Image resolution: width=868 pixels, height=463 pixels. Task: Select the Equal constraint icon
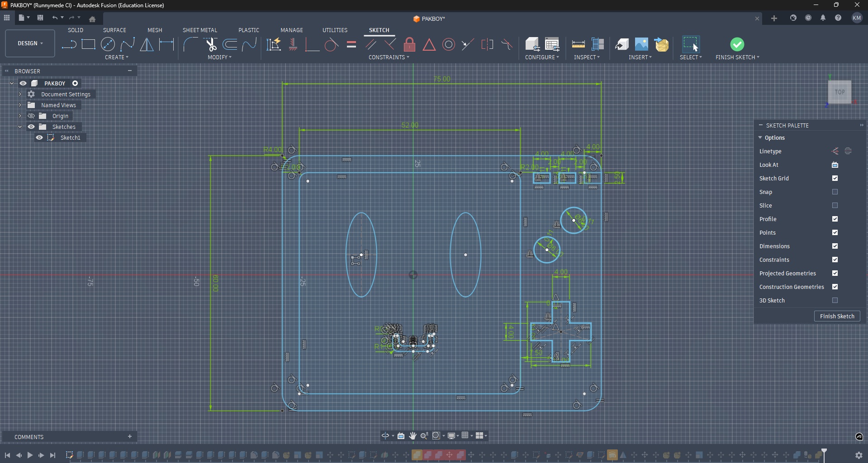point(351,44)
